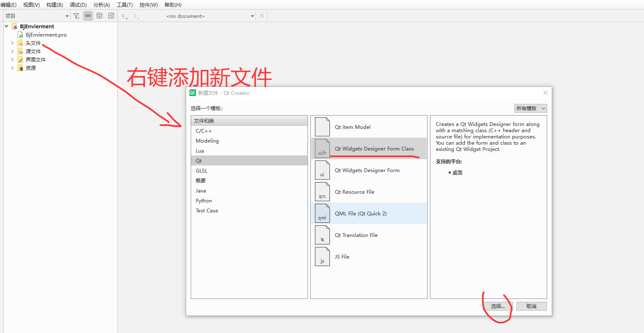Image resolution: width=644 pixels, height=333 pixels.
Task: Open the 工具(T) menu
Action: 125,5
